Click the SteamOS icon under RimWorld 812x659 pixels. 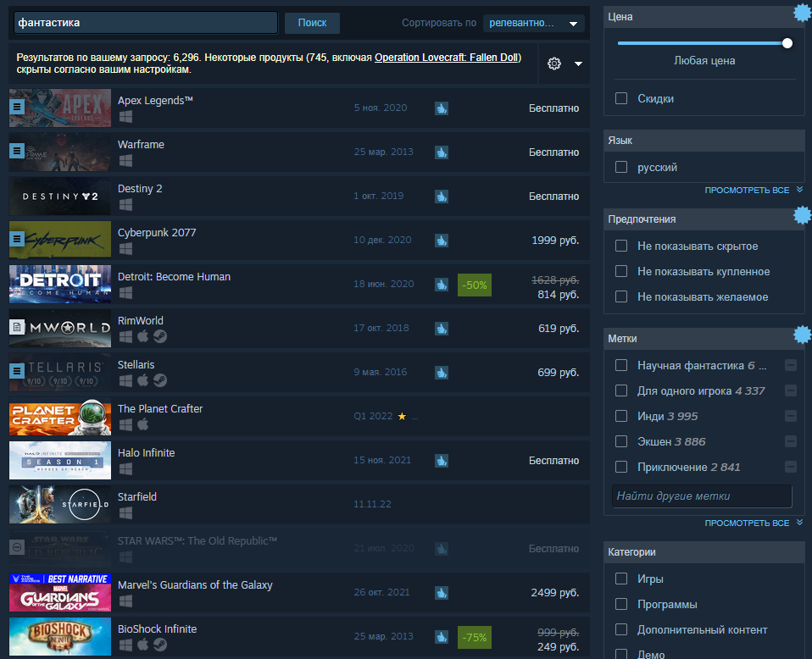[x=160, y=336]
